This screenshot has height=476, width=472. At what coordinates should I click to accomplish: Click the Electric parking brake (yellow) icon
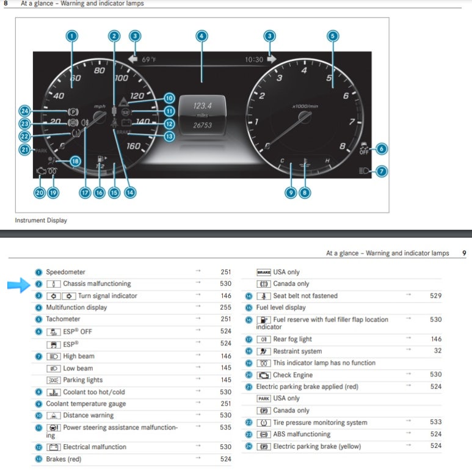(264, 447)
